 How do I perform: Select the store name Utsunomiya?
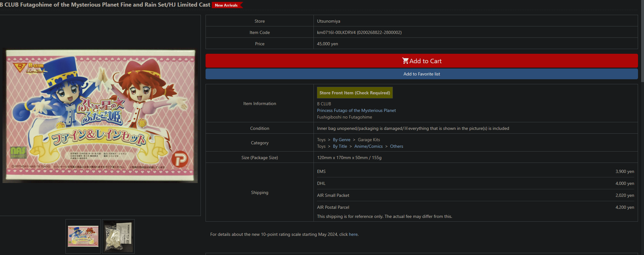point(328,21)
